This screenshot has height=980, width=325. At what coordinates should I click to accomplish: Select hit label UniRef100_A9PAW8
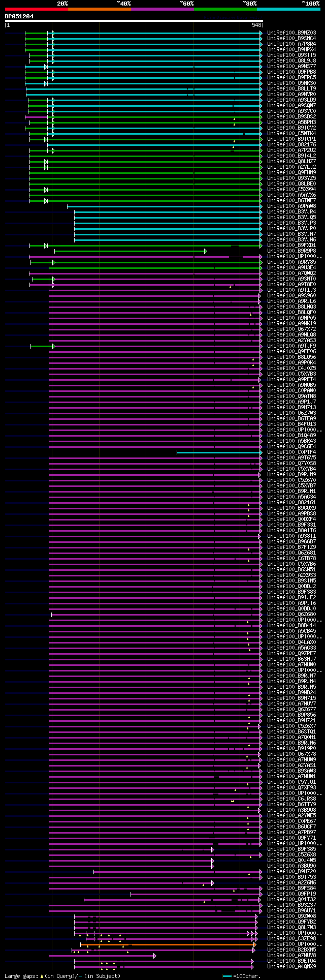coord(291,206)
